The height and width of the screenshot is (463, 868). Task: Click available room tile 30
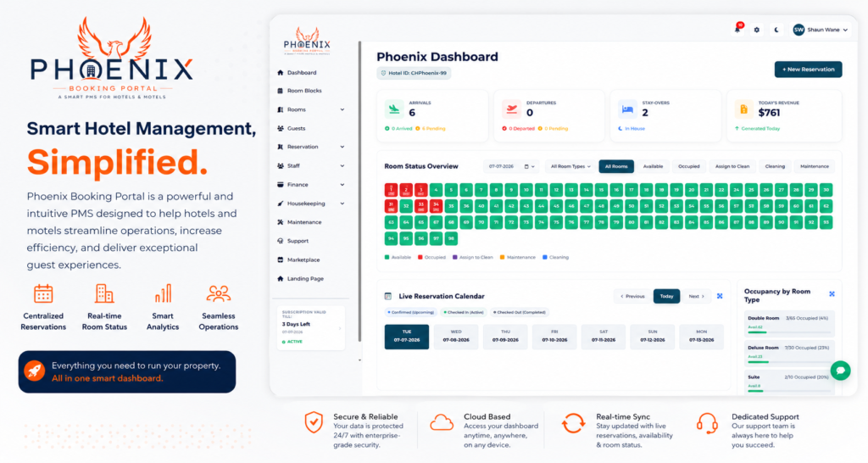point(826,190)
